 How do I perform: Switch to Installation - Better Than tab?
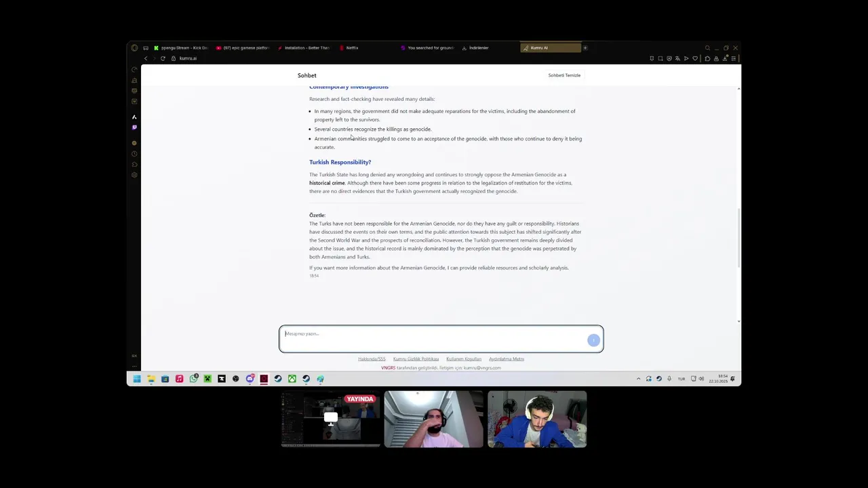(x=304, y=48)
